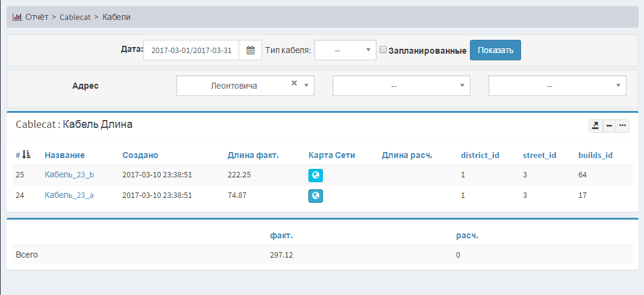Collapse the Cablecat panel with minus icon
The height and width of the screenshot is (295, 644).
click(x=609, y=125)
